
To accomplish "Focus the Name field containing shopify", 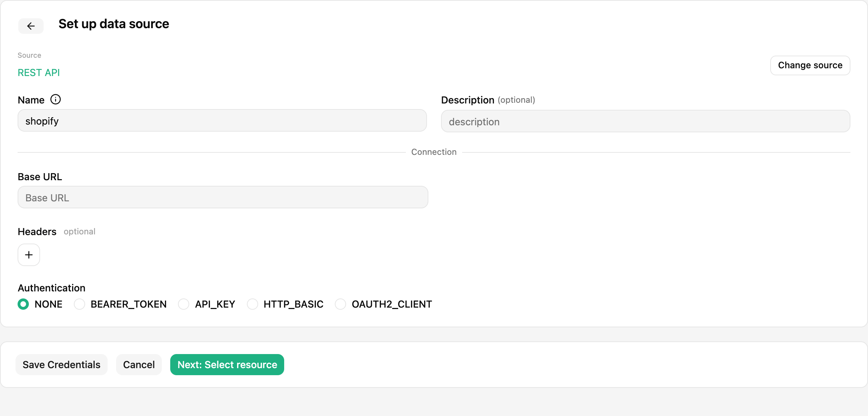I will point(222,121).
